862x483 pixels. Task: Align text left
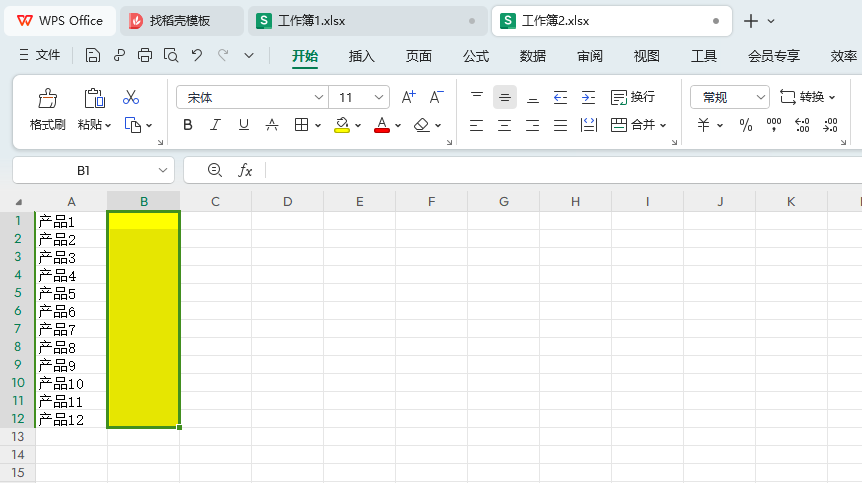[x=477, y=125]
